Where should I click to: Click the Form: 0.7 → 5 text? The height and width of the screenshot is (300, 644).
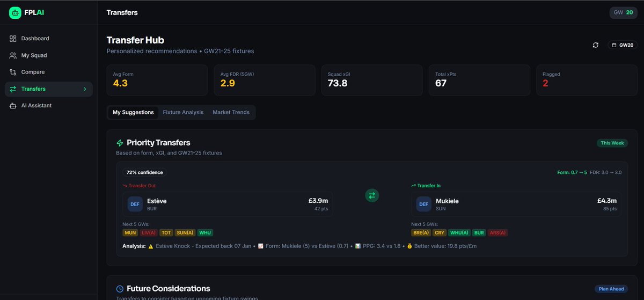pos(572,172)
